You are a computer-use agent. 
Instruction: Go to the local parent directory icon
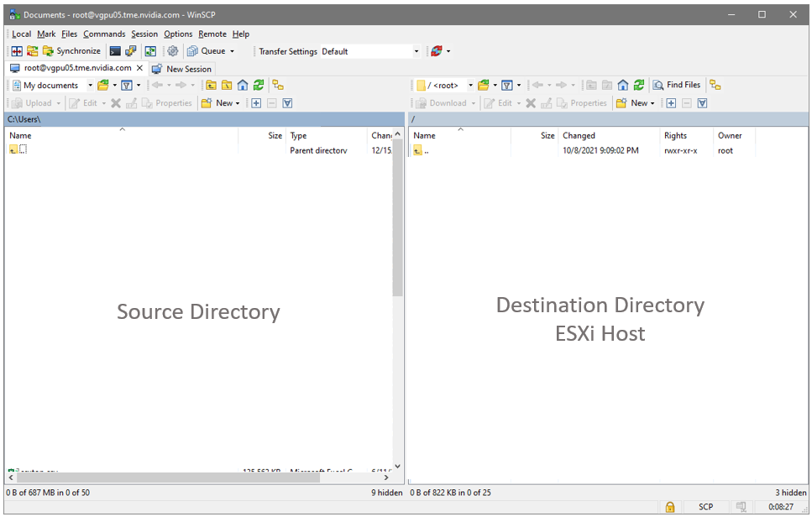point(211,85)
